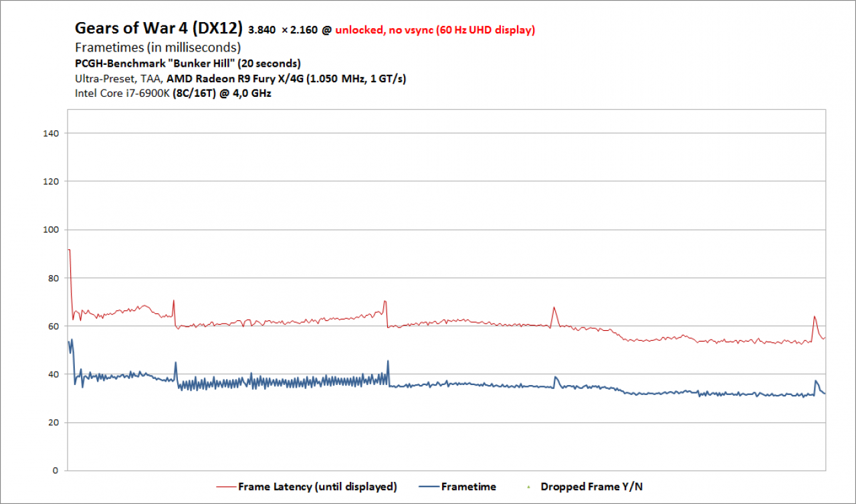The width and height of the screenshot is (856, 504).
Task: Click the y-axis label 20
Action: tap(53, 422)
